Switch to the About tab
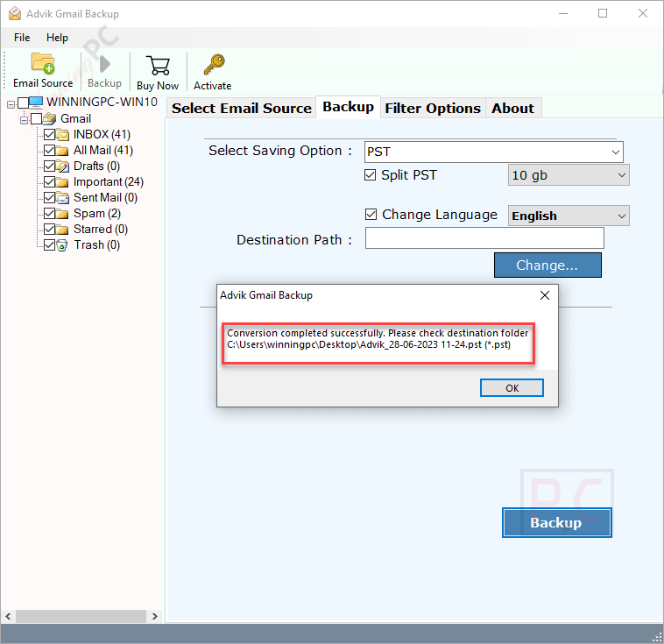 point(512,109)
